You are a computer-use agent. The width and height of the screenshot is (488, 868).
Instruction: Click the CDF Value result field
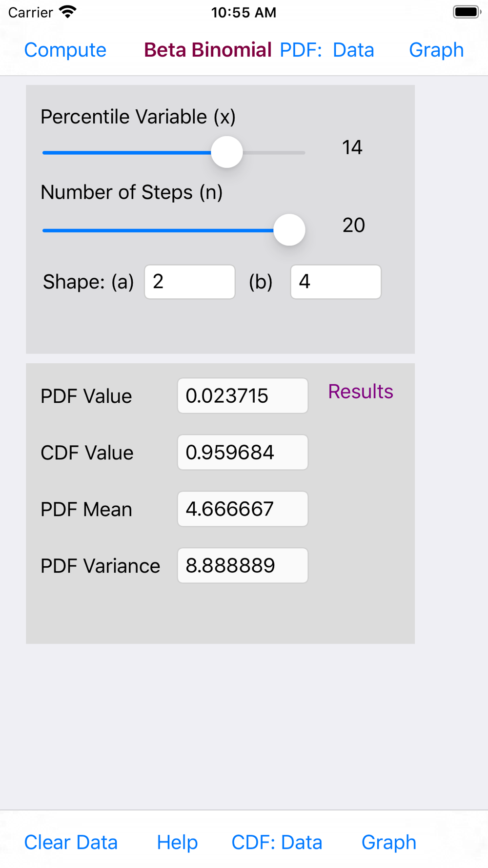pos(243,453)
